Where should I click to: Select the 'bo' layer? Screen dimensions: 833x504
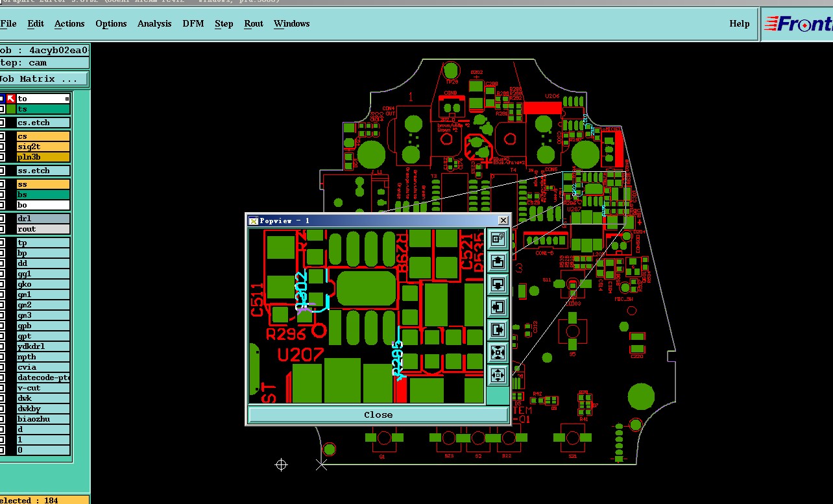point(43,205)
